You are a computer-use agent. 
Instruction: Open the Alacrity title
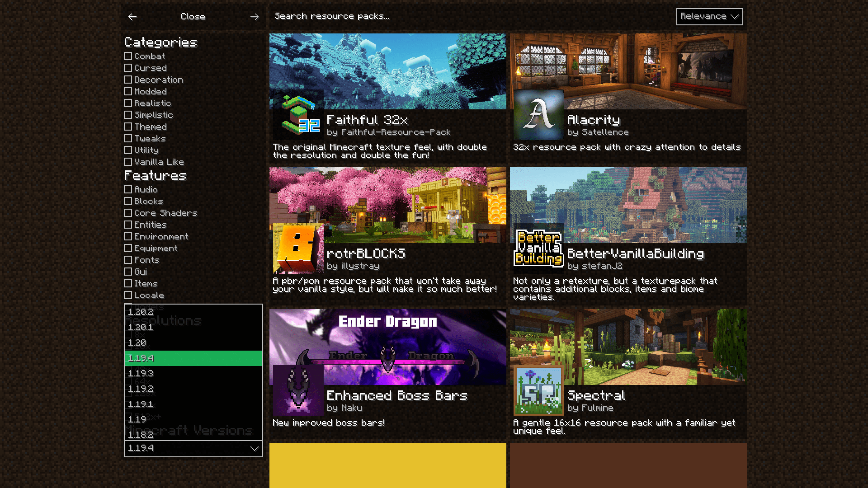[594, 120]
